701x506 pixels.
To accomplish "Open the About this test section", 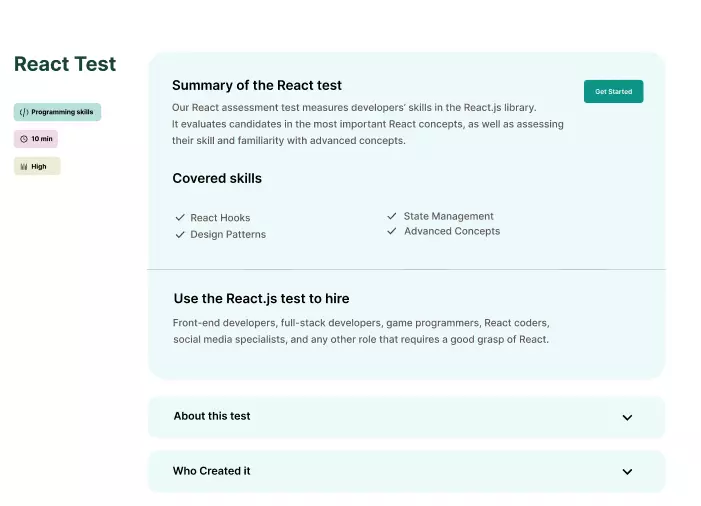I will click(x=212, y=416).
